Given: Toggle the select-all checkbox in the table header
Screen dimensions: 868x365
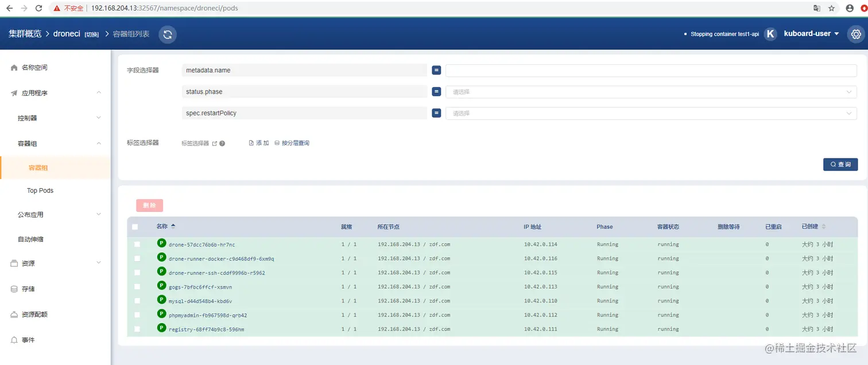Looking at the screenshot, I should [135, 227].
